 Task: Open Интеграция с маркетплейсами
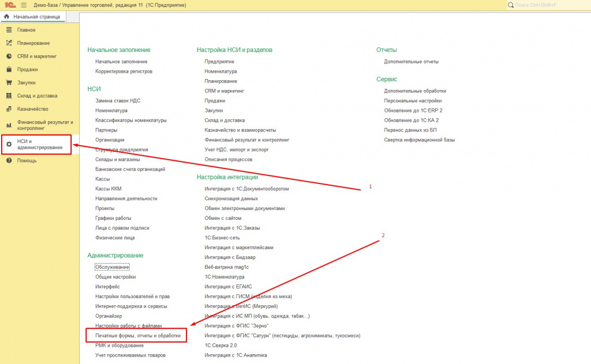pos(238,247)
